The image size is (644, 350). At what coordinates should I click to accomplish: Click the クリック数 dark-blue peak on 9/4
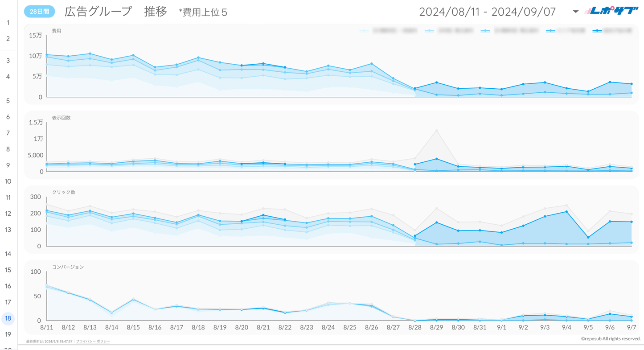pyautogui.click(x=566, y=212)
